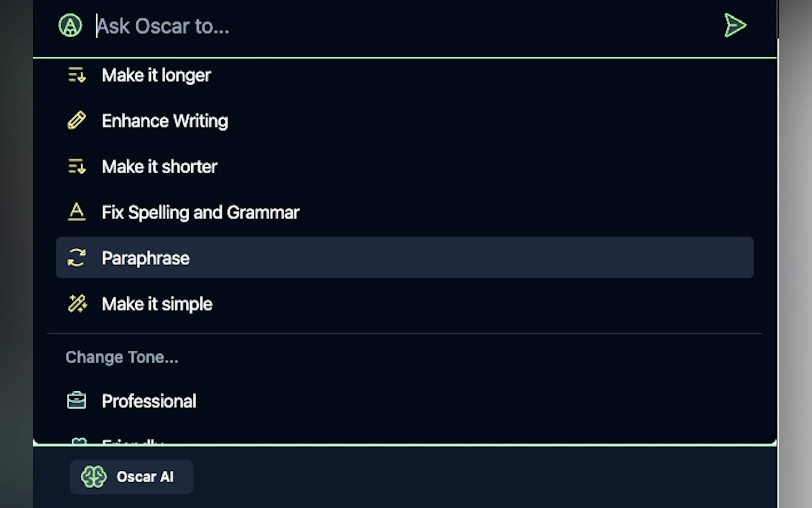The image size is (812, 508).
Task: Click the green Oscar logo icon
Action: point(70,26)
